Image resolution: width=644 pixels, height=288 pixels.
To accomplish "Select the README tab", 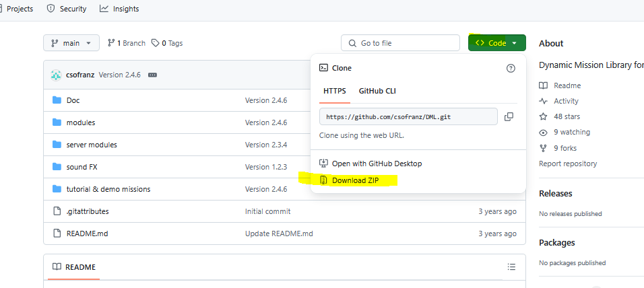I will pyautogui.click(x=74, y=267).
